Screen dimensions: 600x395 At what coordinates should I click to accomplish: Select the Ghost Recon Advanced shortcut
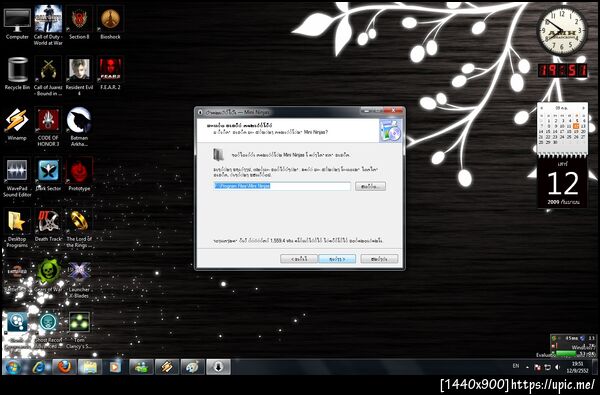(x=48, y=329)
